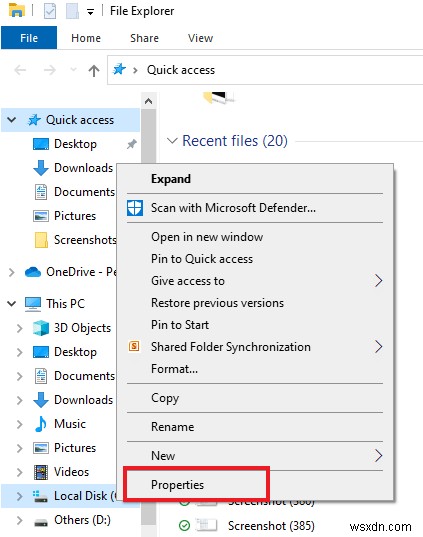Click the Properties quick-toolbar checkmark icon
This screenshot has width=423, height=537.
tap(50, 11)
